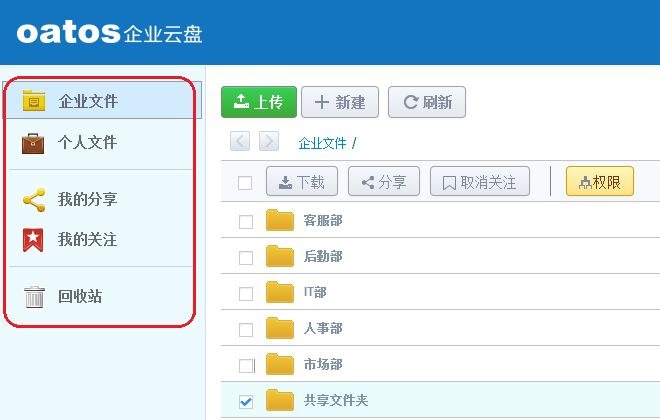Image resolution: width=660 pixels, height=420 pixels.
Task: Click the 企业文件 breadcrumb link
Action: pyautogui.click(x=322, y=143)
